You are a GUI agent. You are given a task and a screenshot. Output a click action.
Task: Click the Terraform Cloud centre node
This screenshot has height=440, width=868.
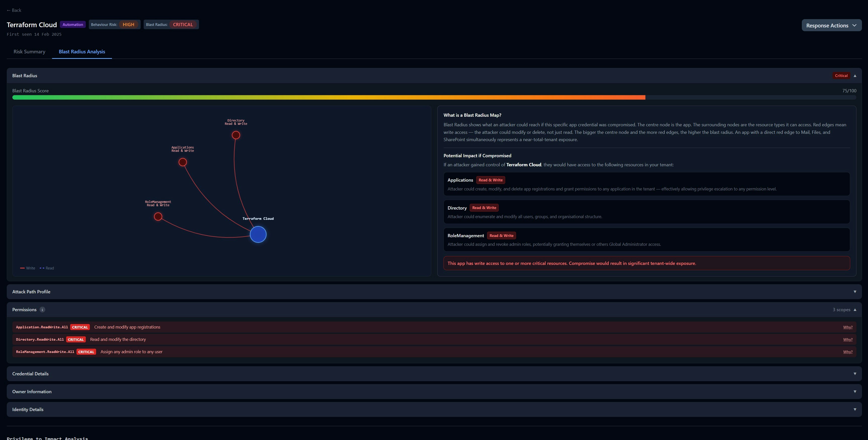[x=258, y=234]
